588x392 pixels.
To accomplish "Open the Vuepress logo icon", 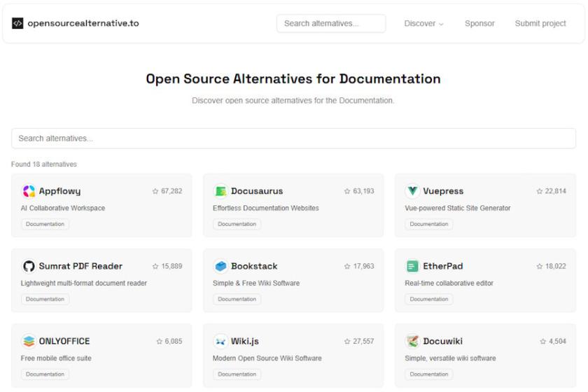I will [412, 191].
